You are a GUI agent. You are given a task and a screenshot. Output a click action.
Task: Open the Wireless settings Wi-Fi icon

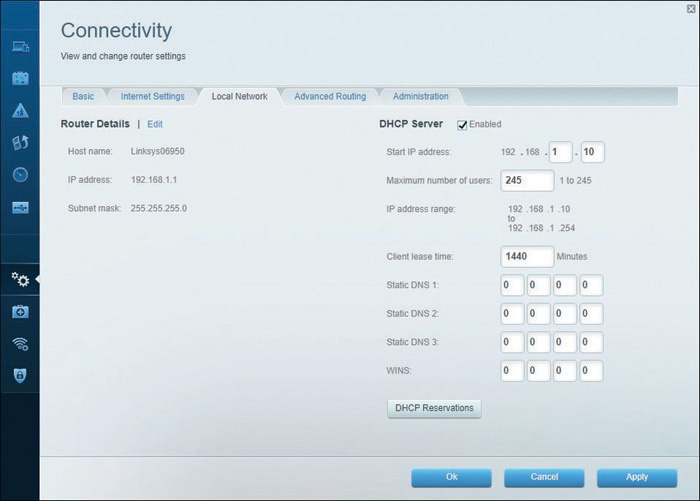click(20, 343)
